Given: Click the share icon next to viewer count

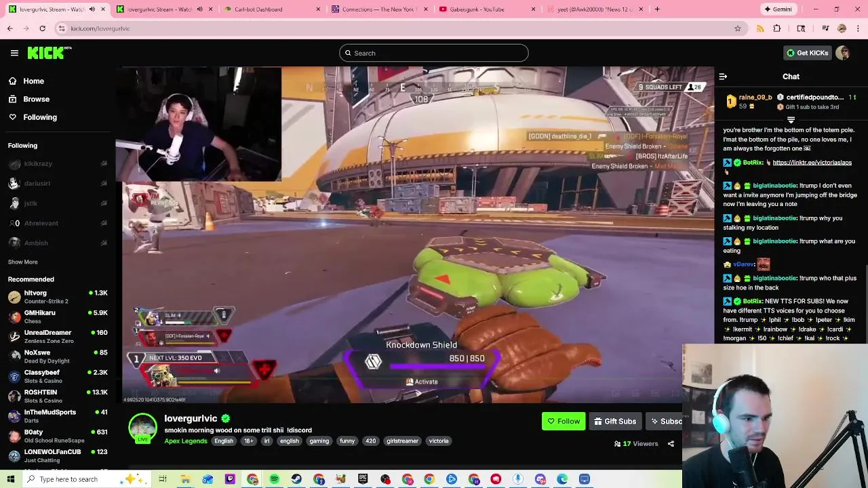Looking at the screenshot, I should click(671, 444).
